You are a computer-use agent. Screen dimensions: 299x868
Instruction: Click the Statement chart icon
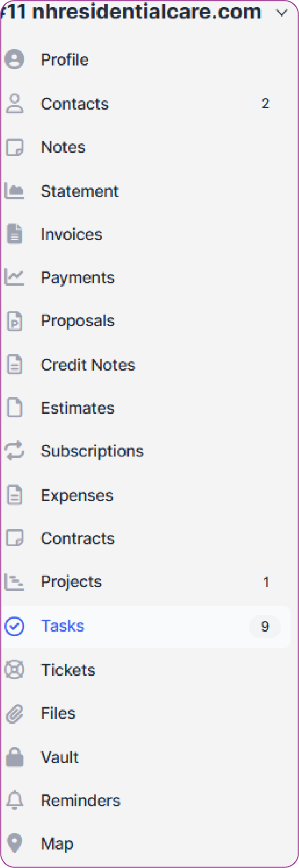point(14,191)
